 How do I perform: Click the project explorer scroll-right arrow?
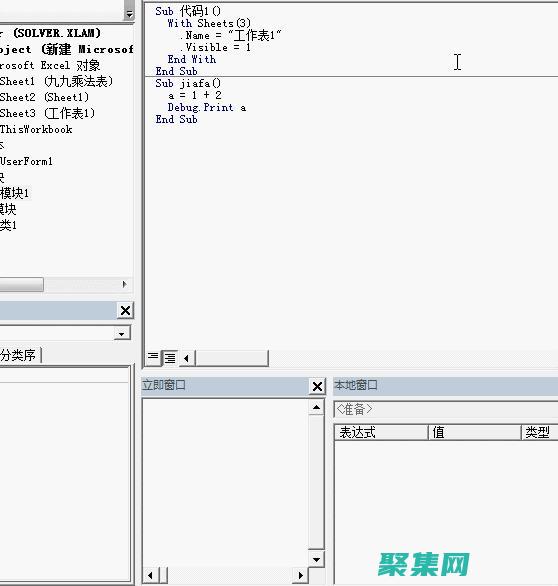[125, 284]
